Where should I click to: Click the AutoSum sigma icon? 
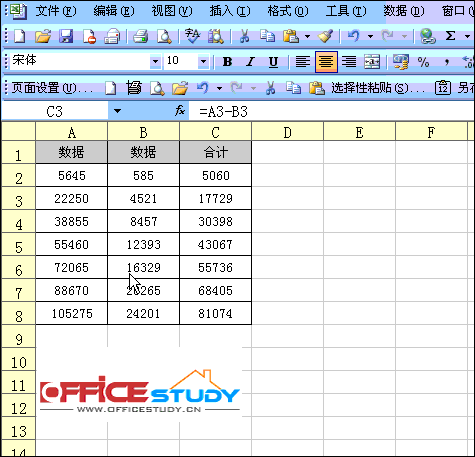(450, 36)
